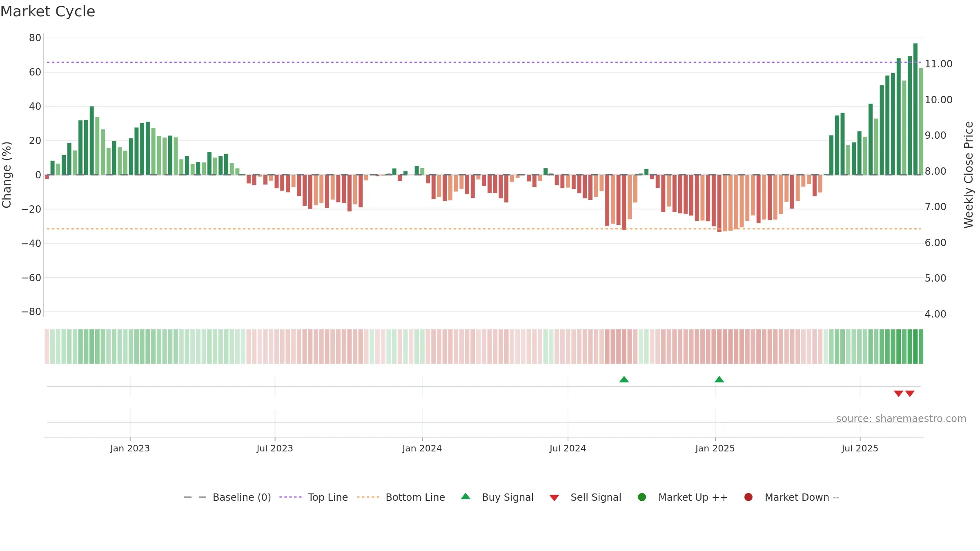The image size is (980, 551).
Task: Click the gray dashed Baseline sample
Action: click(195, 497)
